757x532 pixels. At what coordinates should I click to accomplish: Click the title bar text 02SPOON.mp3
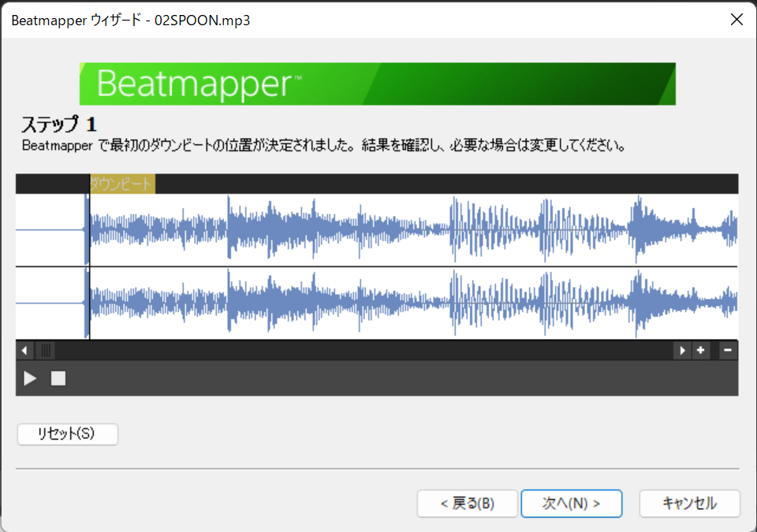203,20
